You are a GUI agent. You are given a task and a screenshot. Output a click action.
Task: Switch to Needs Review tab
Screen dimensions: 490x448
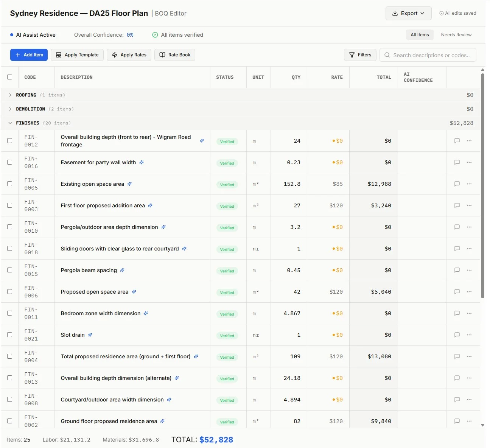(x=456, y=35)
